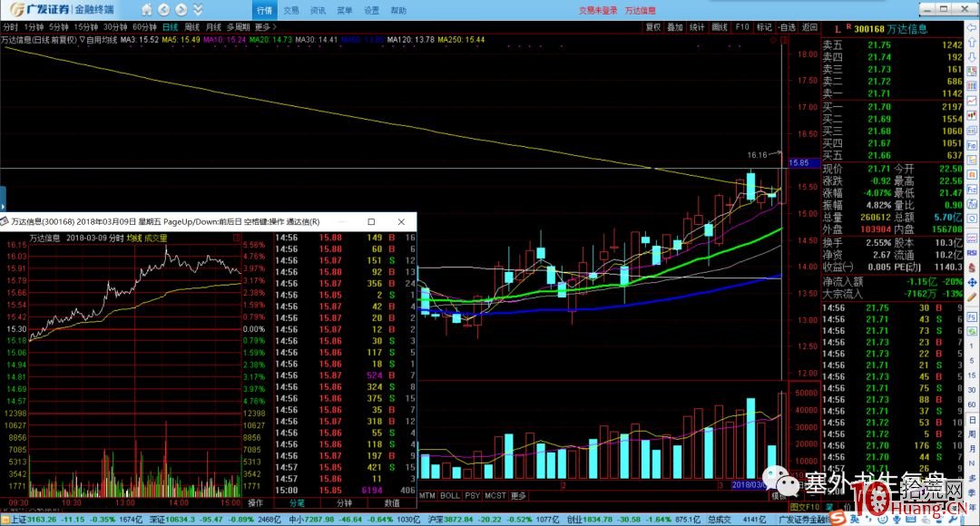980x526 pixels.
Task: Click the blue cross-arrows sidebar icon
Action: [973, 282]
